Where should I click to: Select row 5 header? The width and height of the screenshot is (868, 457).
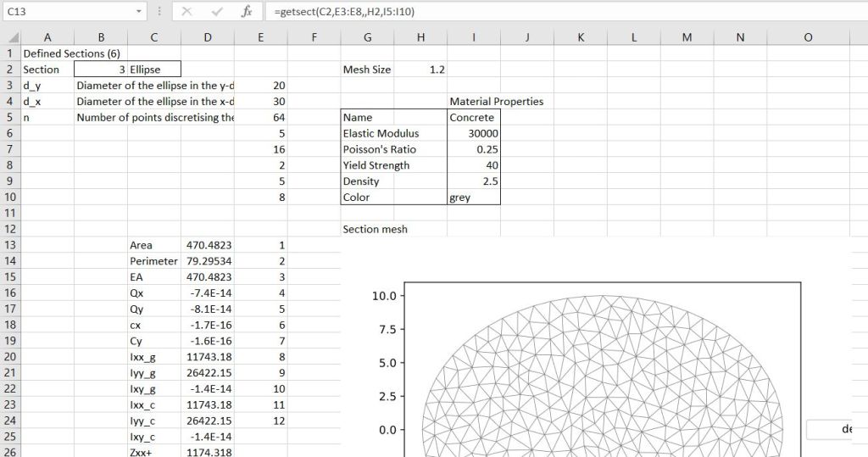10,117
